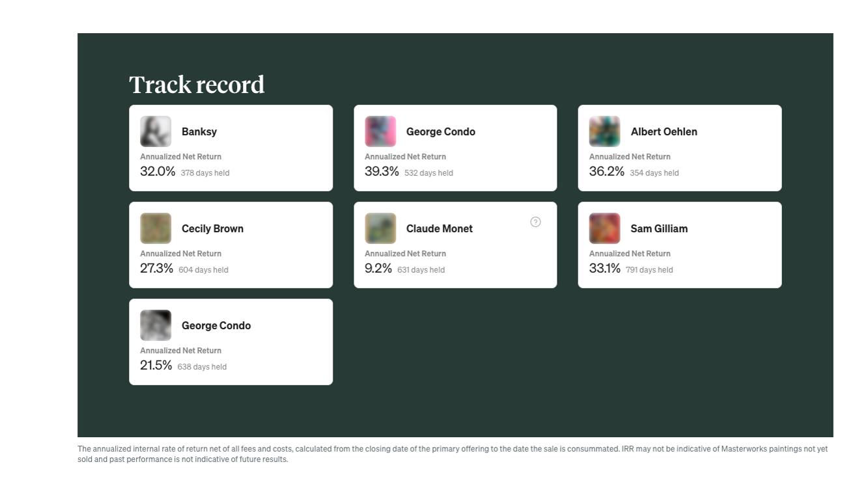
Task: Select the pink George Condo artwork thumbnail
Action: (380, 131)
